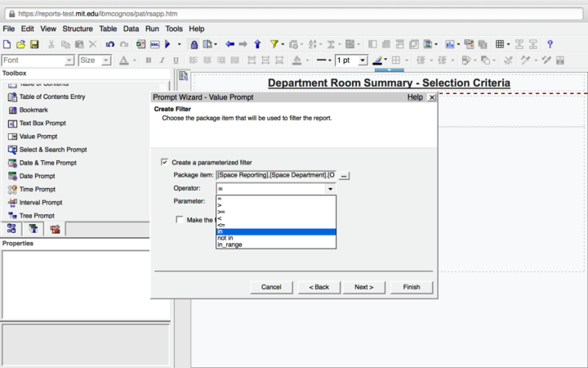
Task: Choose 'in_range' operator option
Action: click(x=229, y=245)
